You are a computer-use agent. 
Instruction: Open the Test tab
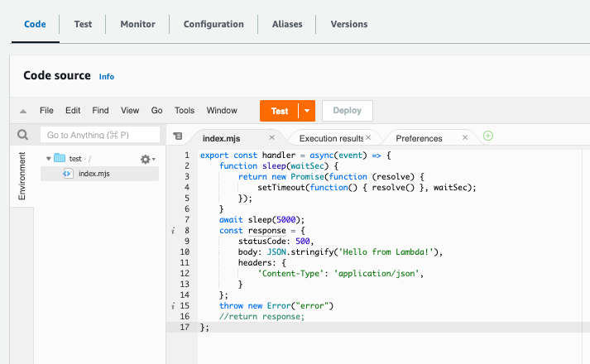tap(83, 24)
